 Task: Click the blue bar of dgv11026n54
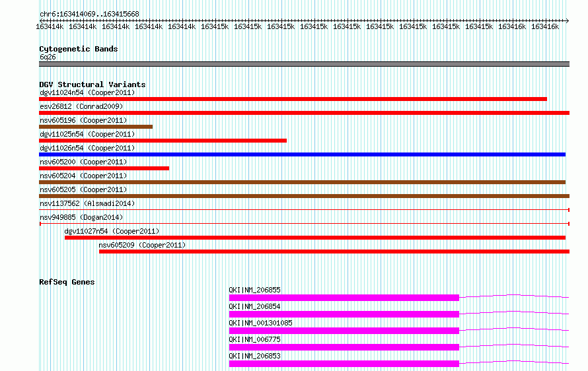tap(302, 154)
